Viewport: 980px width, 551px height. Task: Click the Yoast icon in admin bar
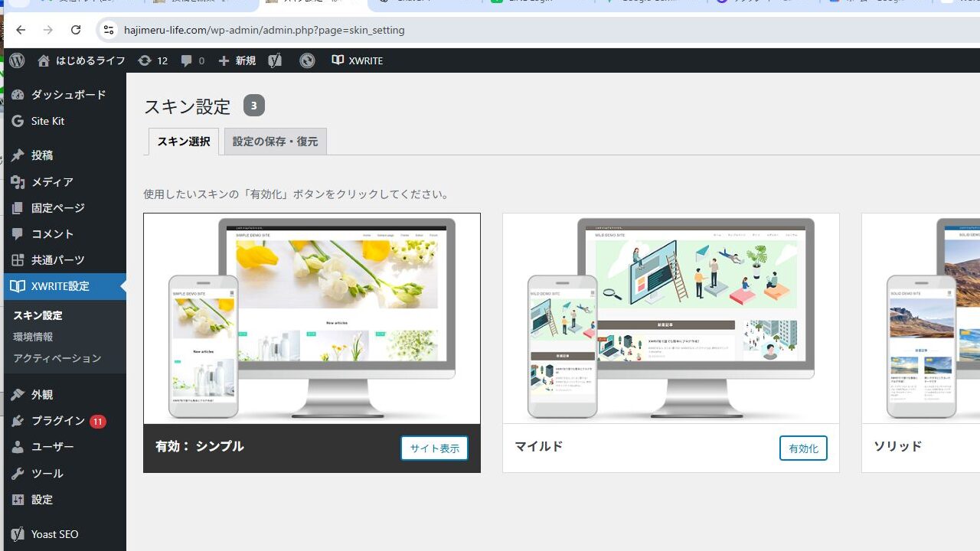pyautogui.click(x=275, y=60)
